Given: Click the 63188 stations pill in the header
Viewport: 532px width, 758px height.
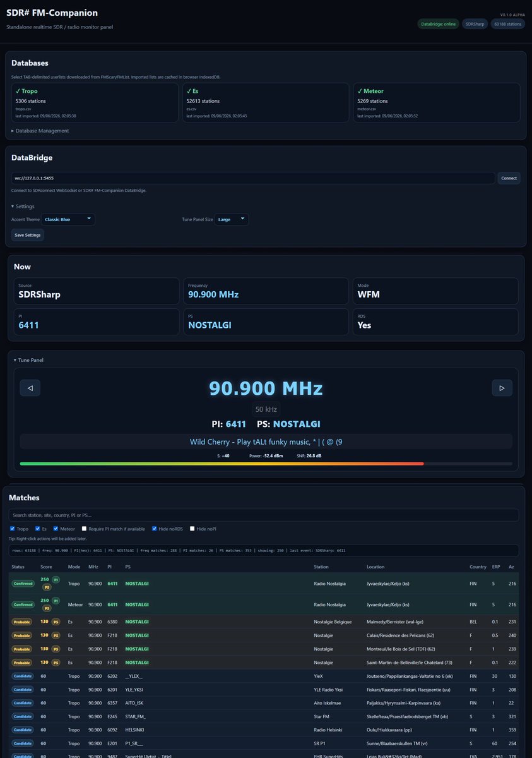Looking at the screenshot, I should pyautogui.click(x=507, y=24).
